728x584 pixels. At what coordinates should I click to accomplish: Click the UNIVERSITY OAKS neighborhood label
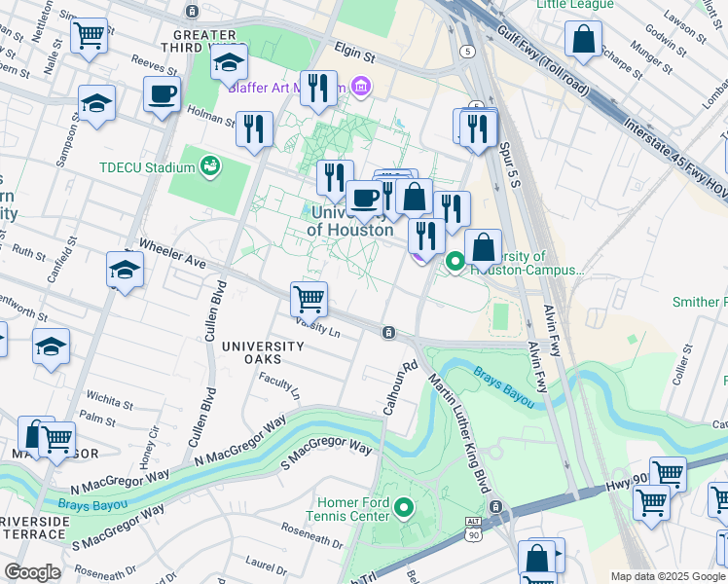coord(263,352)
